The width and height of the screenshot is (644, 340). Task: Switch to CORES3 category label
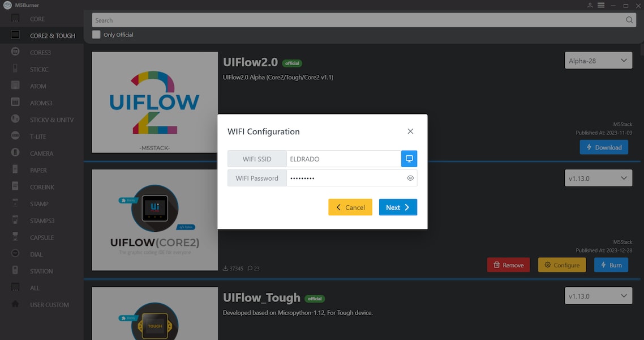pyautogui.click(x=40, y=53)
